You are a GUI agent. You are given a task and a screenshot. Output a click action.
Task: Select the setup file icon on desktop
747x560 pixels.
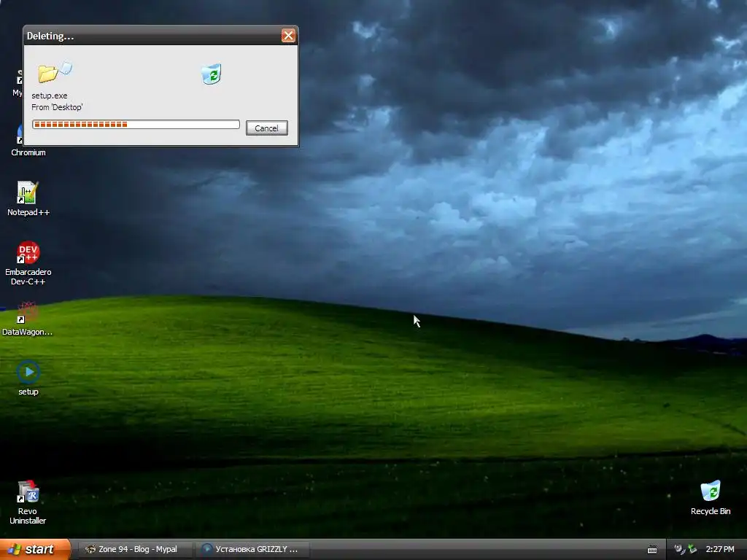28,378
